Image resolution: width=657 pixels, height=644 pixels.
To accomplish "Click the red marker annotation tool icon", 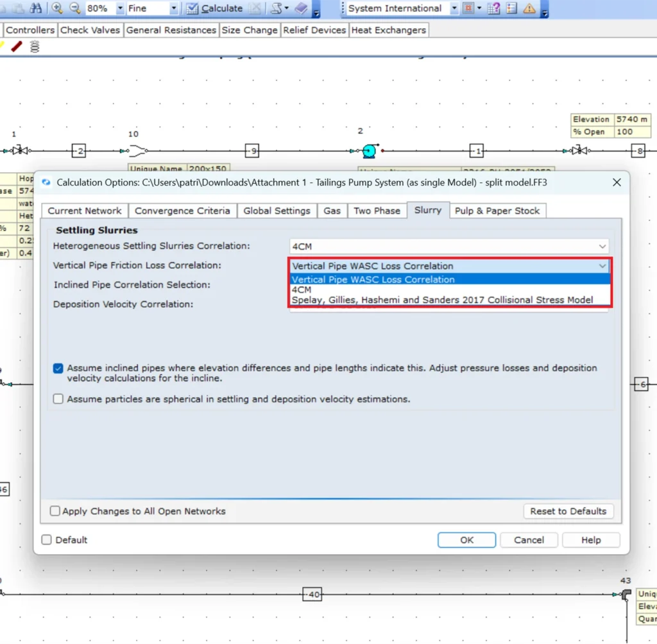I will pyautogui.click(x=17, y=46).
